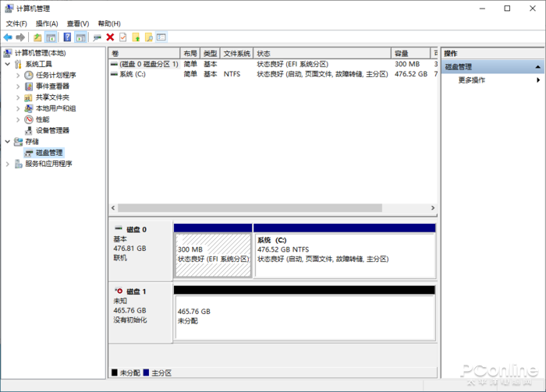This screenshot has height=392, width=546.
Task: Collapse the 存储 tree node
Action: (x=8, y=142)
